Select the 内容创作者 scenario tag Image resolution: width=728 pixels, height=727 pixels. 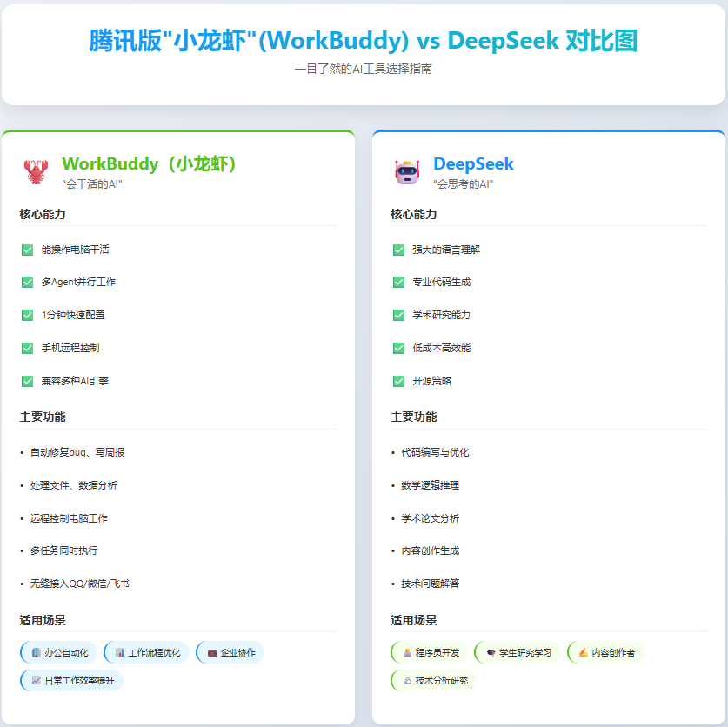[x=605, y=653]
